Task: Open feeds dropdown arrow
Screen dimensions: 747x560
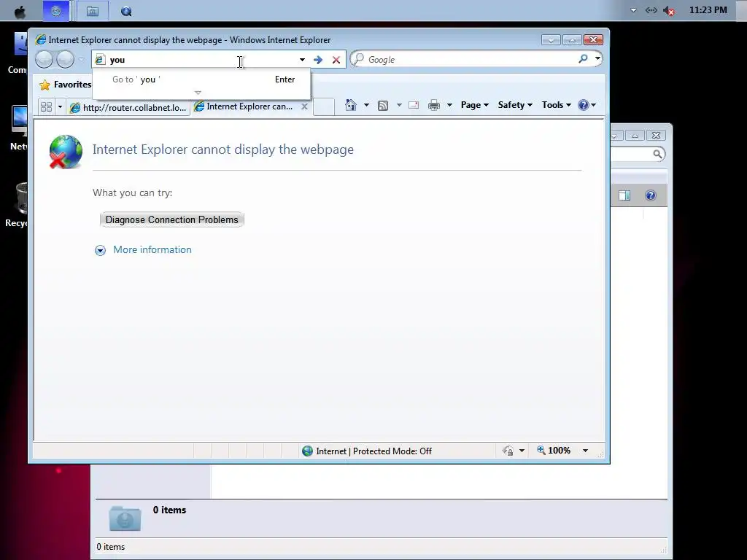Action: point(399,105)
